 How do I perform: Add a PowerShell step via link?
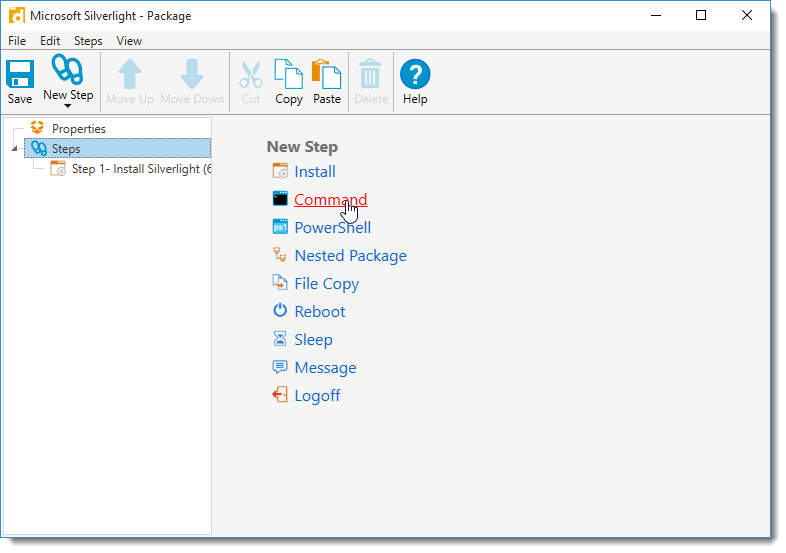tap(332, 228)
